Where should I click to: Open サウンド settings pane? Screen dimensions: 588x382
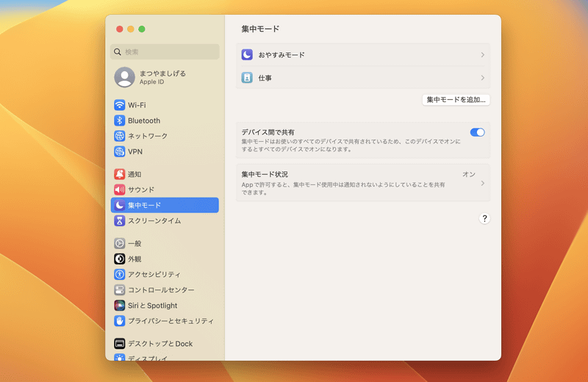[x=165, y=190]
